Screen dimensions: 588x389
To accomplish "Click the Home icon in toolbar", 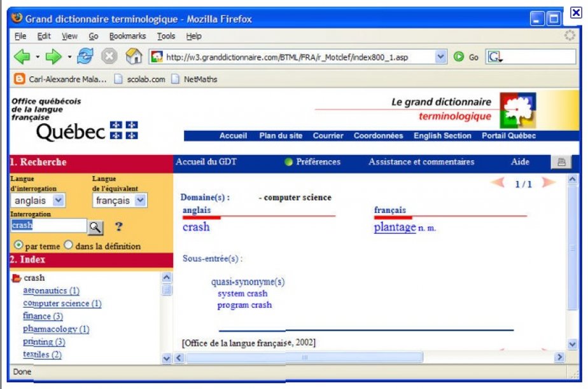I will tap(134, 57).
